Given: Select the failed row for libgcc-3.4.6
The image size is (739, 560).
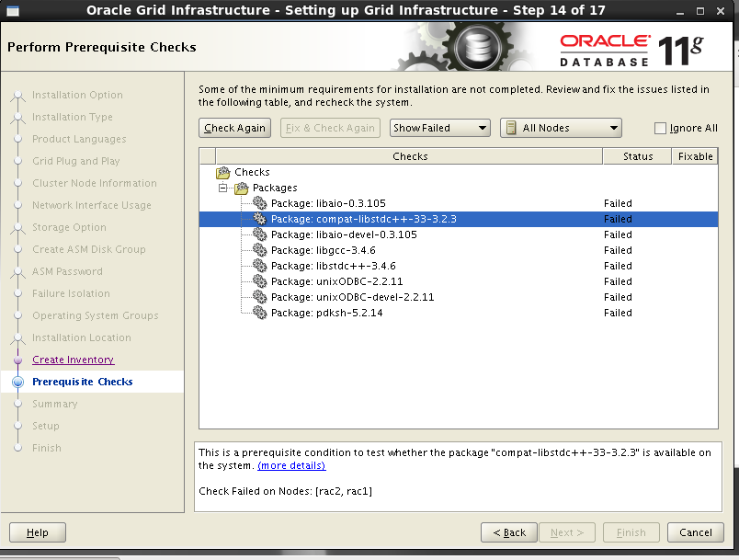Looking at the screenshot, I should tap(368, 250).
